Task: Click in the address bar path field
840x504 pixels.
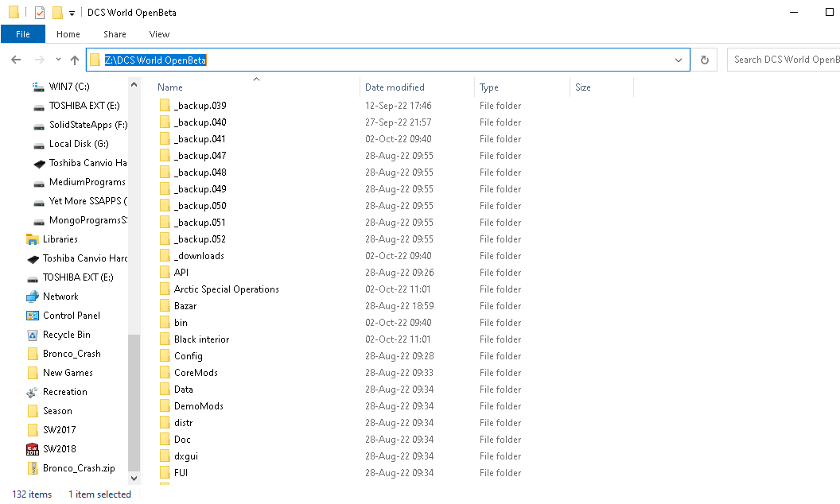Action: coord(388,60)
